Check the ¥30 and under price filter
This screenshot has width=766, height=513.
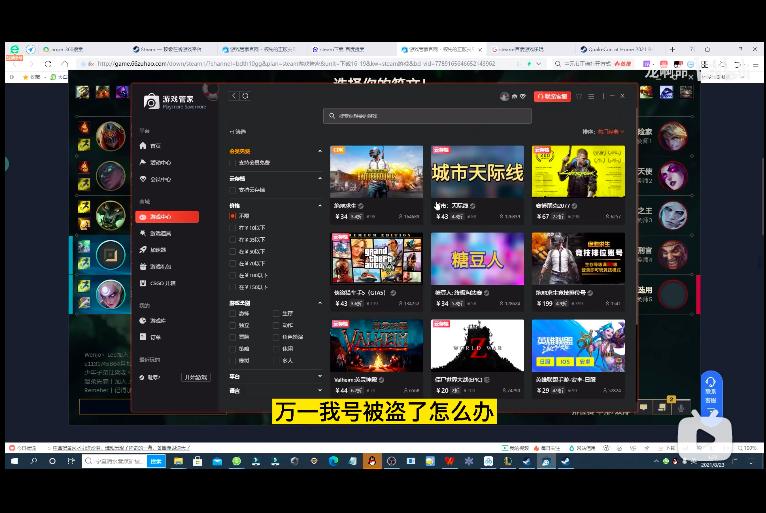(x=233, y=239)
